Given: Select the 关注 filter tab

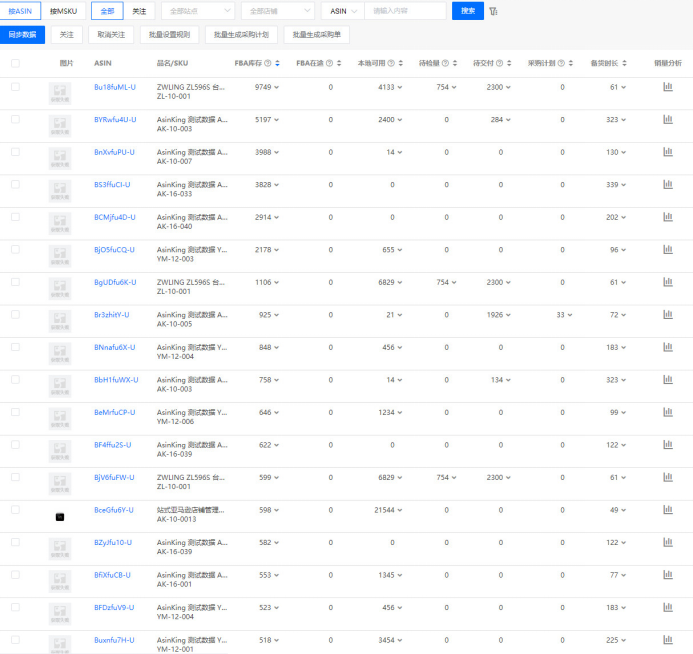Looking at the screenshot, I should point(140,11).
